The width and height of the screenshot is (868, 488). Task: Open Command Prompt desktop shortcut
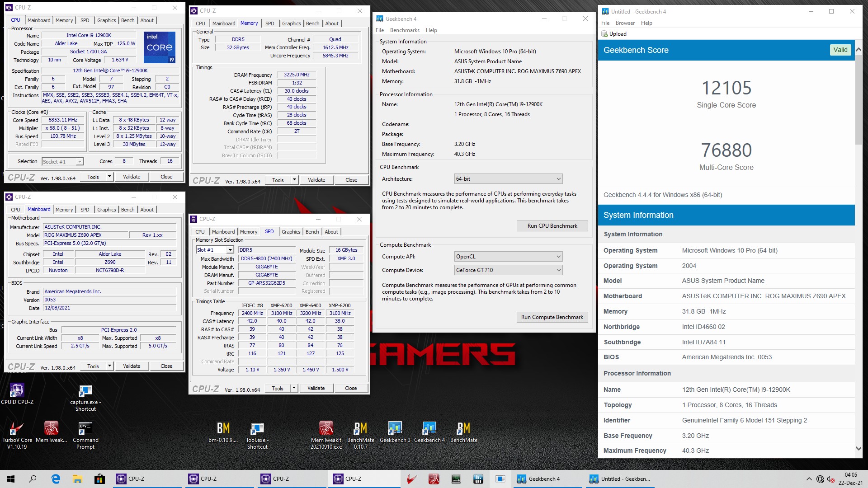coord(85,435)
